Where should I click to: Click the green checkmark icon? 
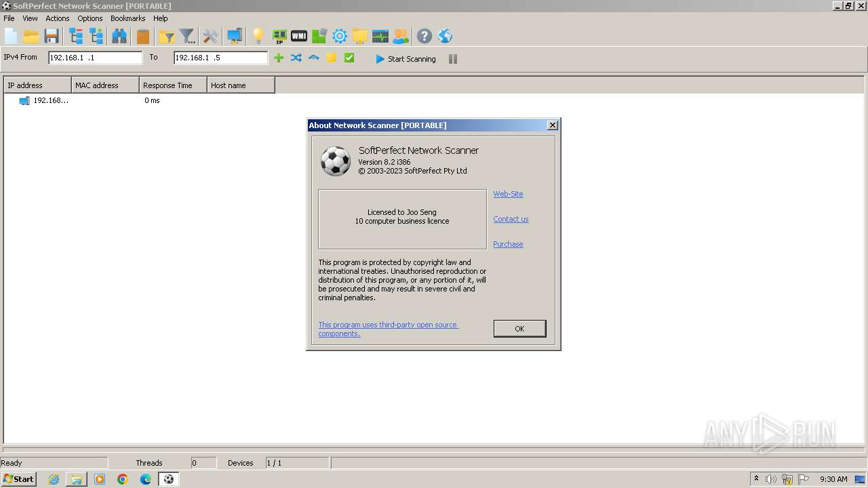pos(349,58)
